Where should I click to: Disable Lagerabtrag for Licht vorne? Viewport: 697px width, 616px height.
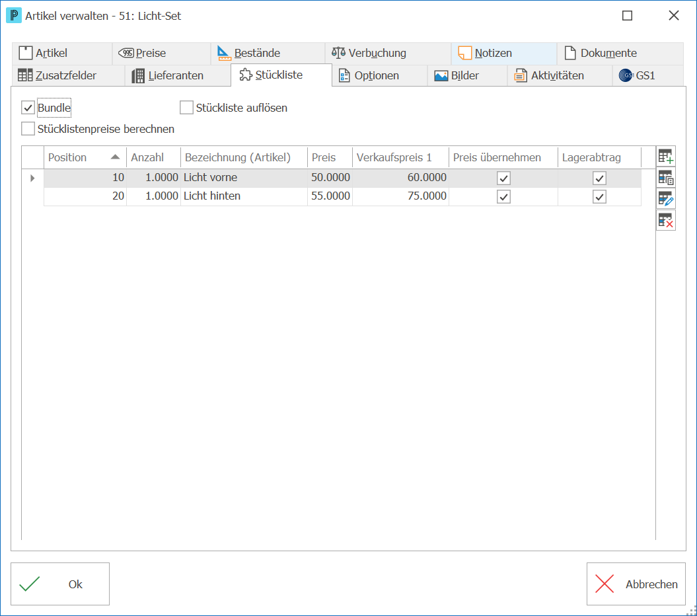coord(599,178)
